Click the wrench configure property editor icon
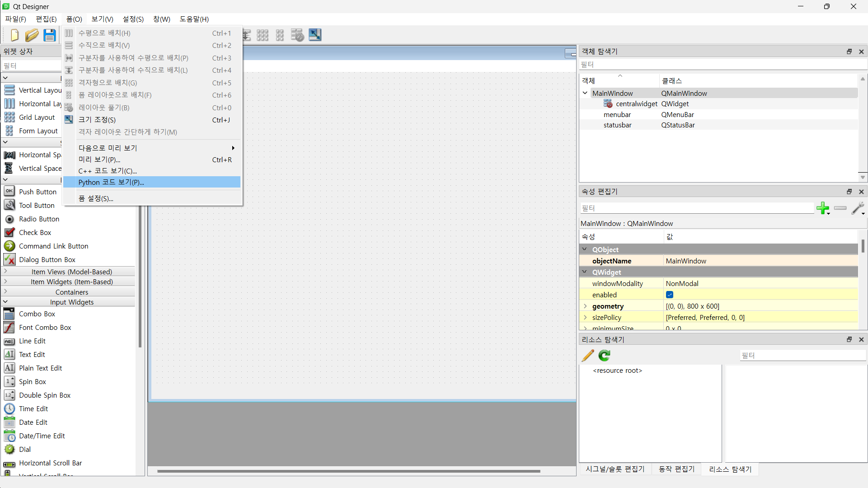 click(857, 208)
